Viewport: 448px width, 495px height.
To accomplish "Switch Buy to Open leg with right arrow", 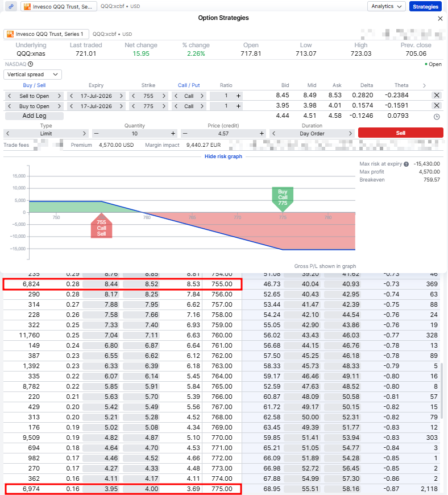I will coord(59,106).
